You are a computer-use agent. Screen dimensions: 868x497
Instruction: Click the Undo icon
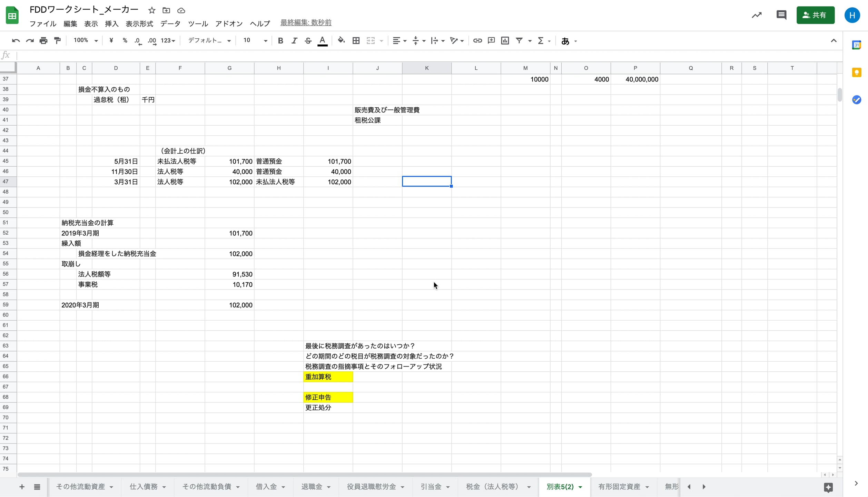point(16,40)
